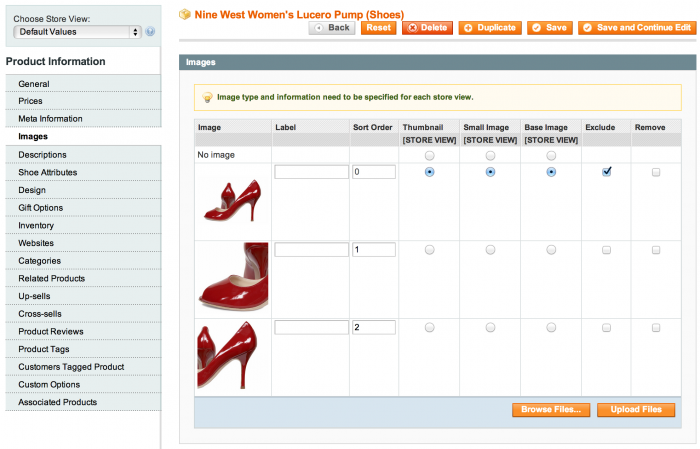Select Small Image radio for sort order 2 image

coord(490,328)
